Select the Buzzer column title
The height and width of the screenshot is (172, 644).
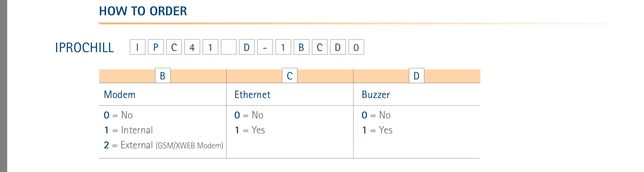pyautogui.click(x=376, y=95)
